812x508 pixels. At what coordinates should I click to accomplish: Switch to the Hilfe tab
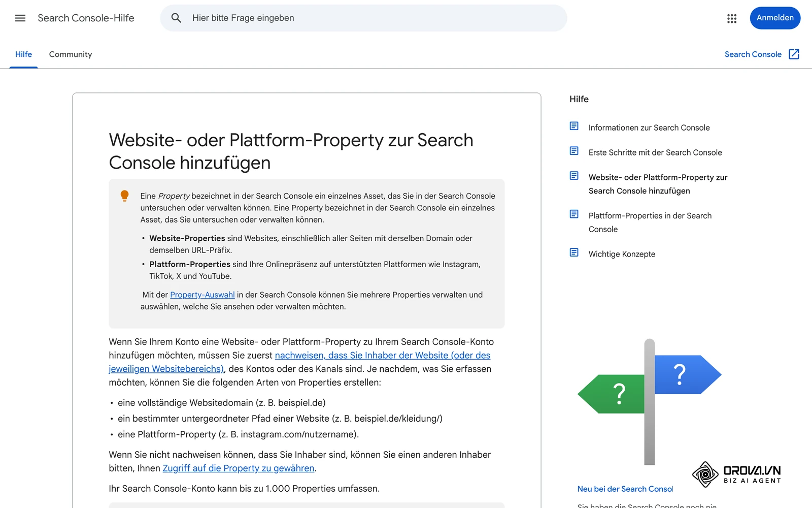click(x=23, y=54)
